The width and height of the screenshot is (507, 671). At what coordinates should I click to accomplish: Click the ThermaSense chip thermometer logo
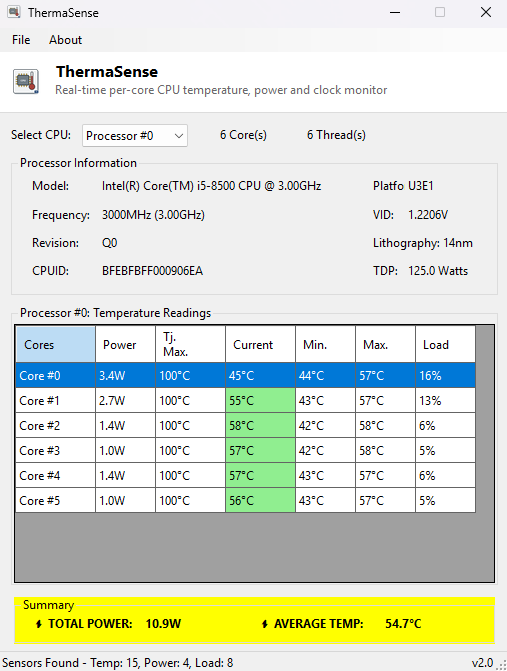[26, 81]
